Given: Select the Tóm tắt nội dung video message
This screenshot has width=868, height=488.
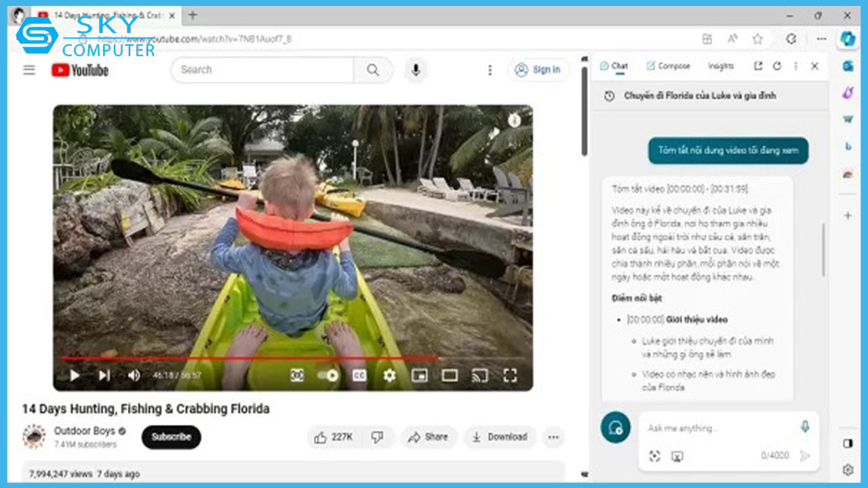Looking at the screenshot, I should (x=728, y=150).
